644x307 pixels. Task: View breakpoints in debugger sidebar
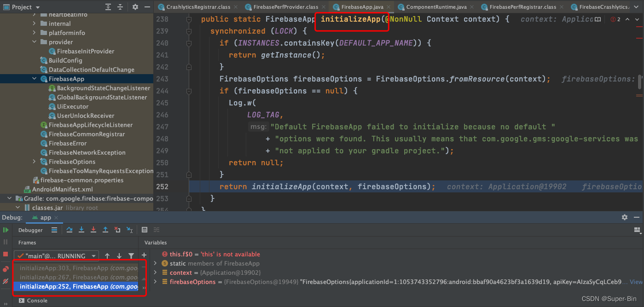coord(6,269)
